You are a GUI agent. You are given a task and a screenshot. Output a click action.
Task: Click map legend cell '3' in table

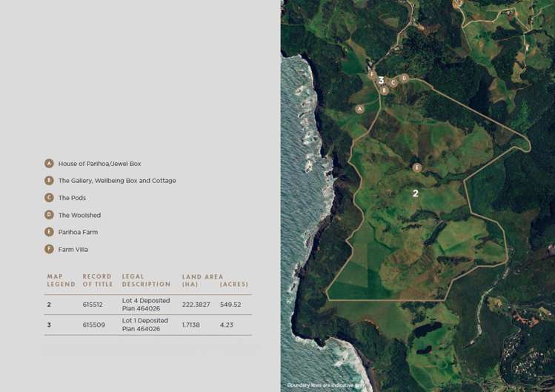pos(49,325)
